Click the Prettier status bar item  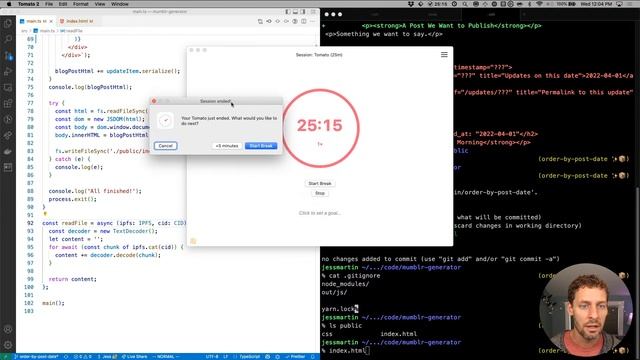(x=295, y=357)
